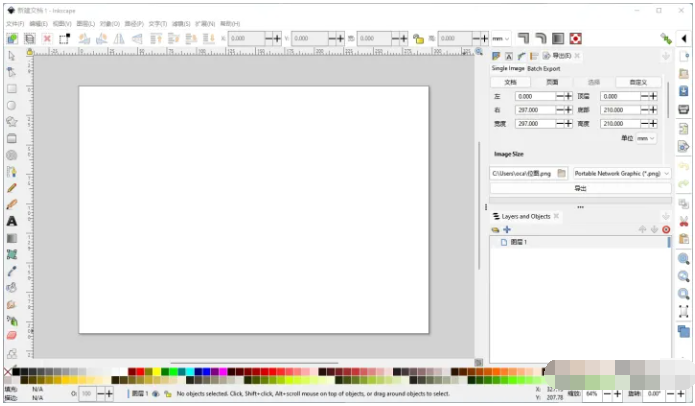Select the Rectangle tool
695x406 pixels.
12,88
